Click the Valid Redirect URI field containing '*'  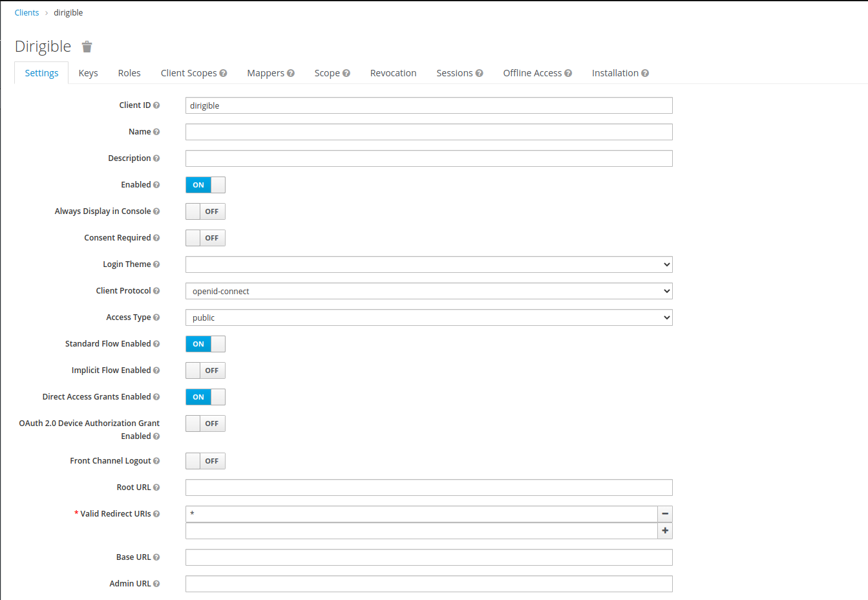tap(421, 514)
